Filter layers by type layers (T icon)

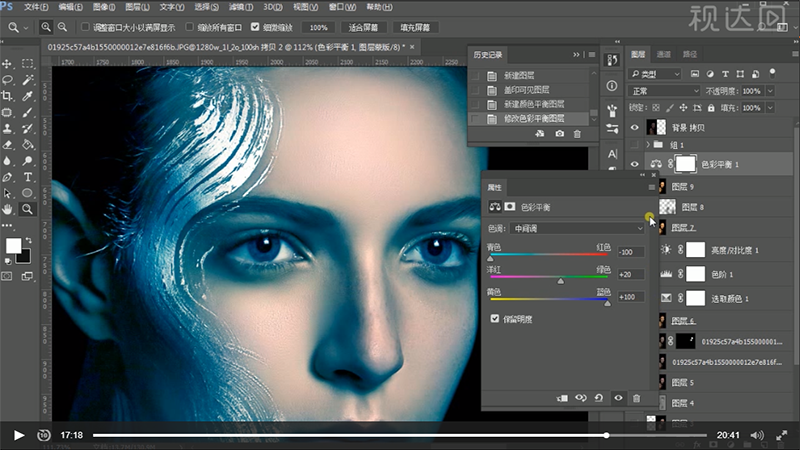pos(725,74)
